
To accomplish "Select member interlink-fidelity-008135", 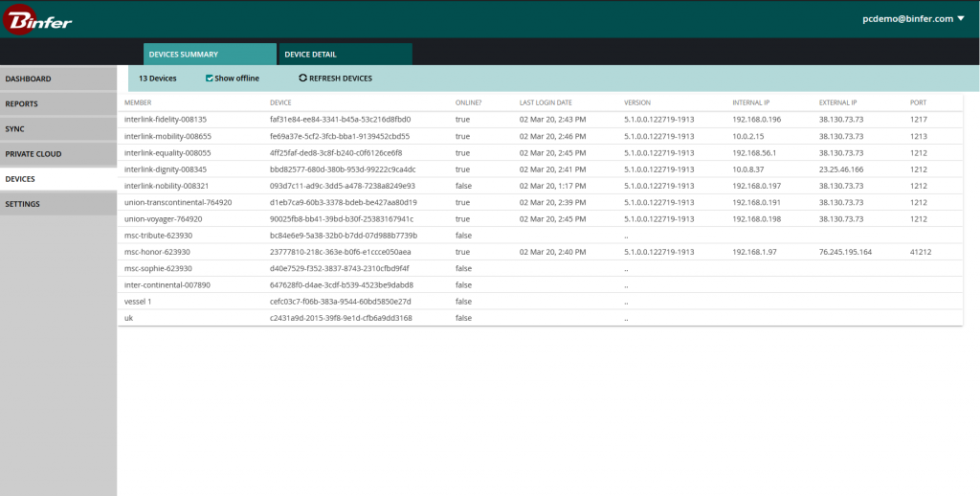I will (x=166, y=120).
